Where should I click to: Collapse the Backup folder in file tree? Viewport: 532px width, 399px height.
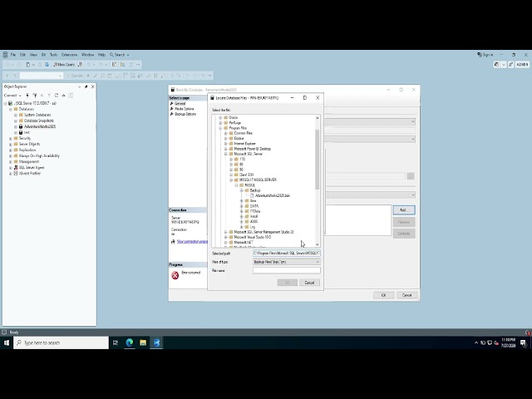pyautogui.click(x=242, y=190)
